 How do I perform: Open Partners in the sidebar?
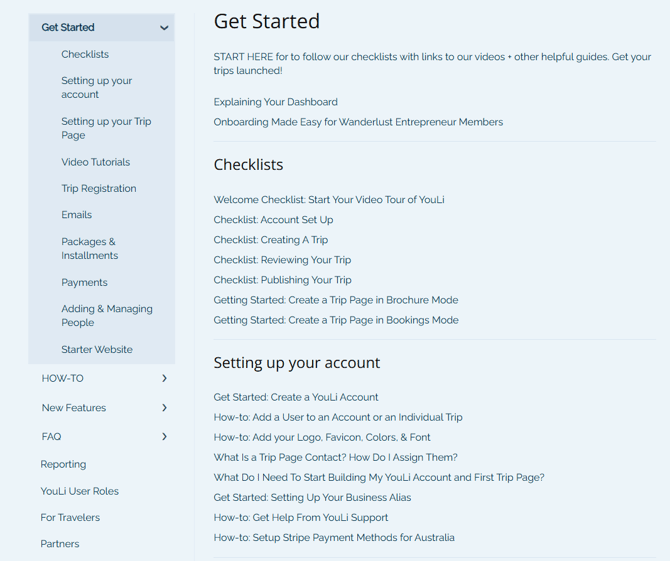click(x=60, y=543)
